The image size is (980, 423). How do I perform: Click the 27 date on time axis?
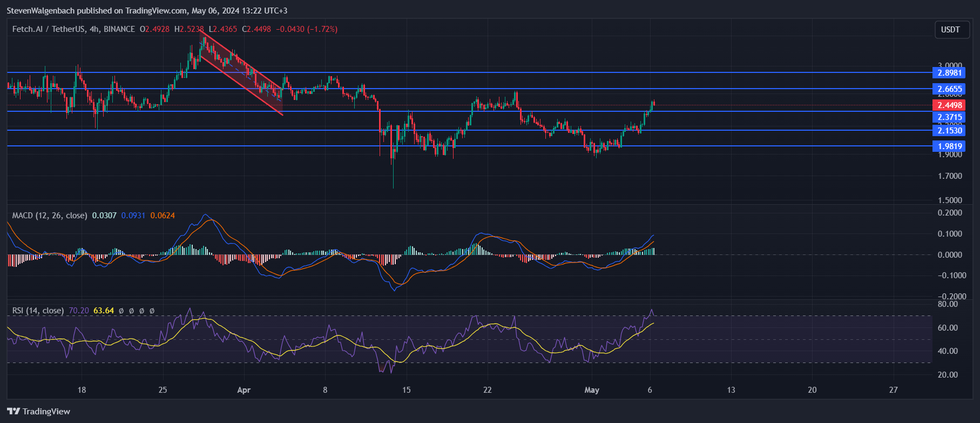coord(894,390)
